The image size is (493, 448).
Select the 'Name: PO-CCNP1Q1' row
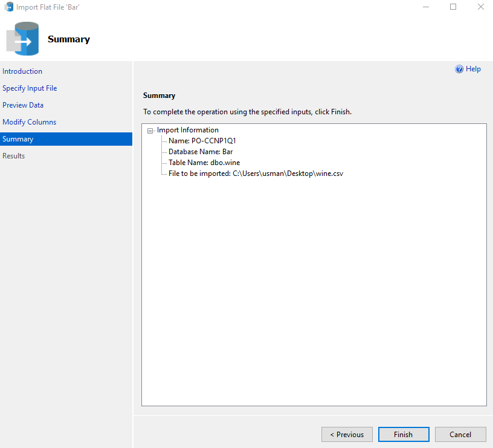coord(202,141)
